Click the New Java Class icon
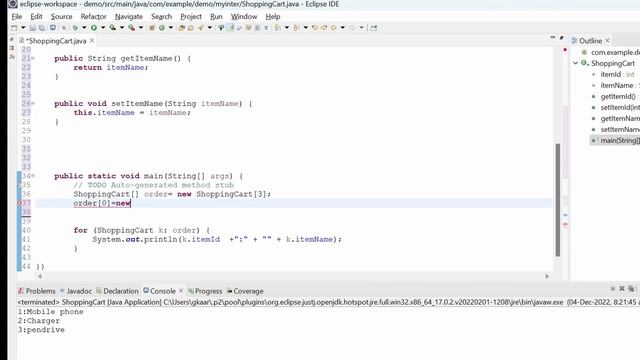The width and height of the screenshot is (640, 360). click(162, 28)
